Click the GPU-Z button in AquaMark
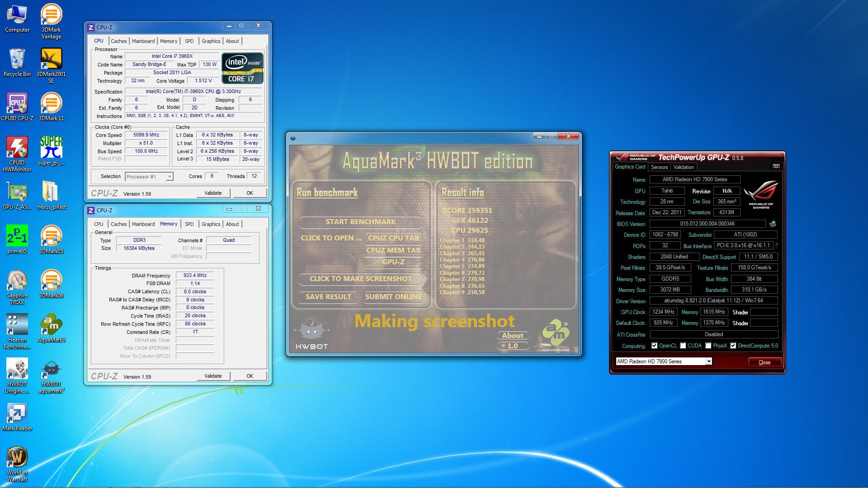Image resolution: width=868 pixels, height=488 pixels. 393,262
